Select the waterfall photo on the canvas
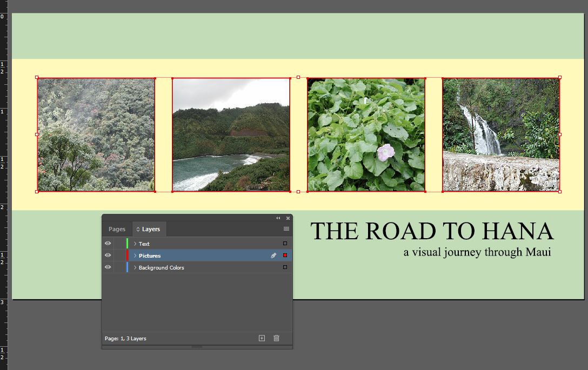Screen dimensions: 588x370 (501, 134)
